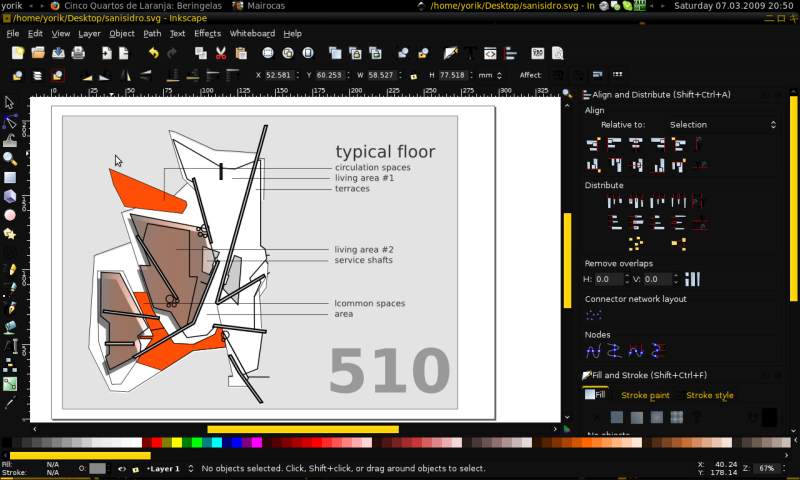This screenshot has width=800, height=480.
Task: Open the Effects menu
Action: pyautogui.click(x=207, y=33)
